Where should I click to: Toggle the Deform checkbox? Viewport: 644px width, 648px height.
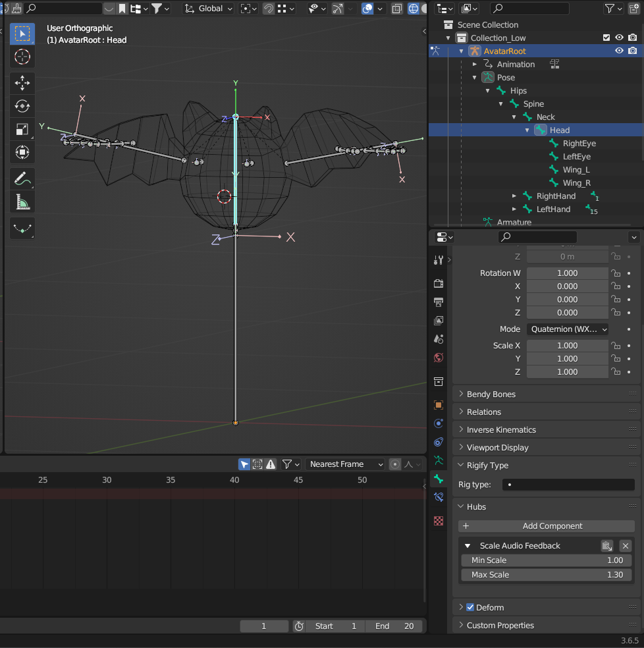coord(470,607)
